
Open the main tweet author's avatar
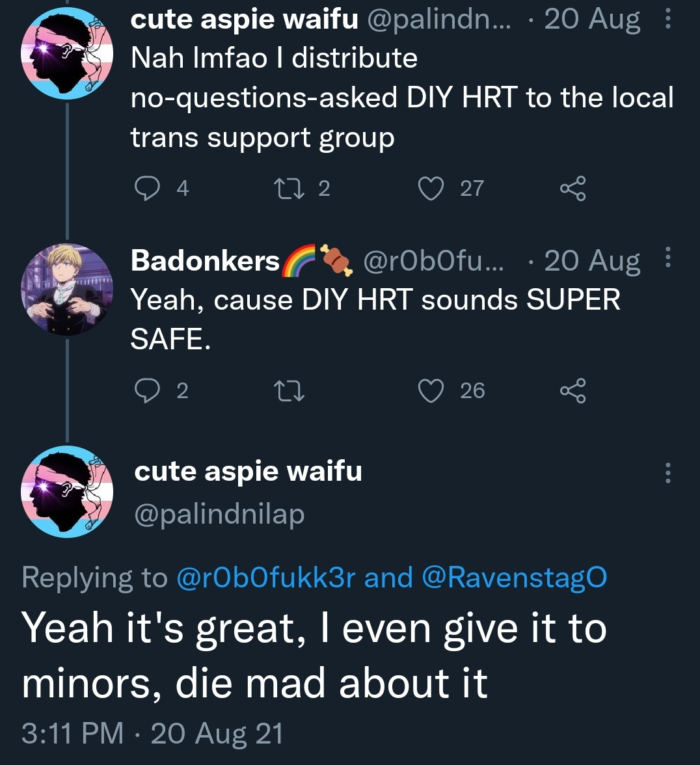coord(67,491)
